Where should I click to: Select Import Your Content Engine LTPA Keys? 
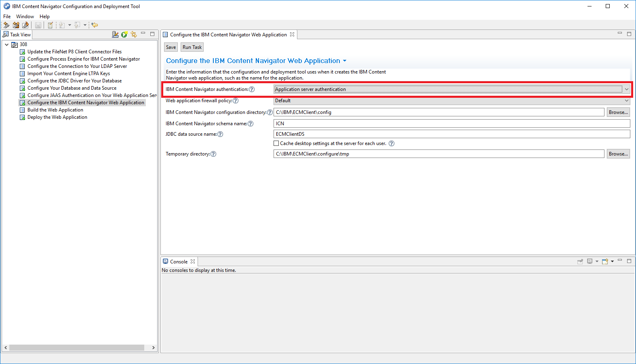[69, 74]
